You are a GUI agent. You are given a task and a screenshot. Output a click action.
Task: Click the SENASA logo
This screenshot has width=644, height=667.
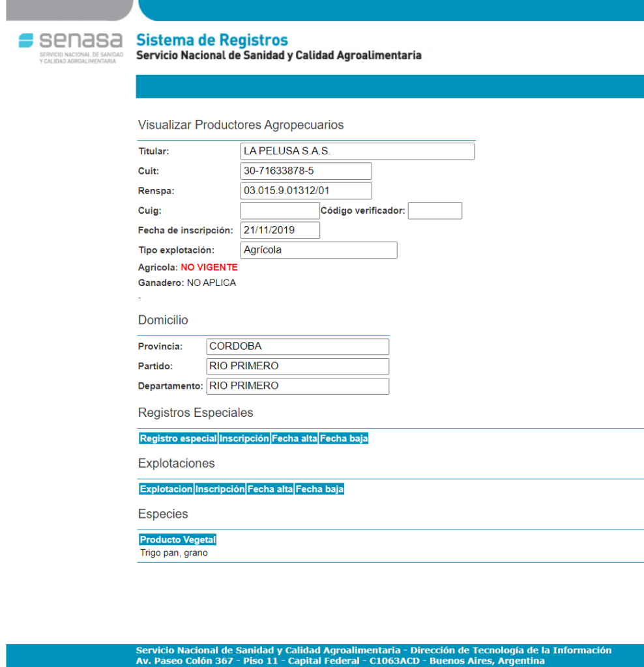pos(70,47)
